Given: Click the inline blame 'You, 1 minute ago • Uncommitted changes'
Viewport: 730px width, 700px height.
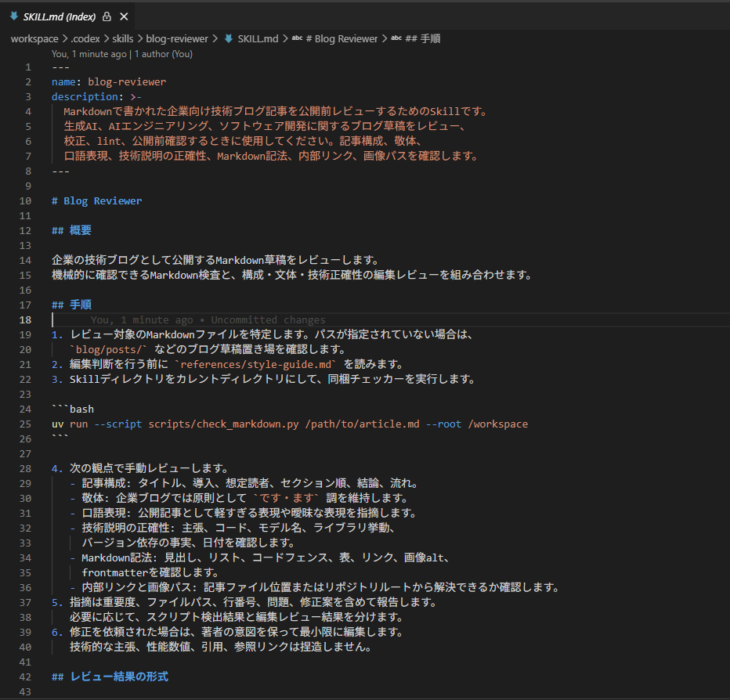Looking at the screenshot, I should point(208,319).
